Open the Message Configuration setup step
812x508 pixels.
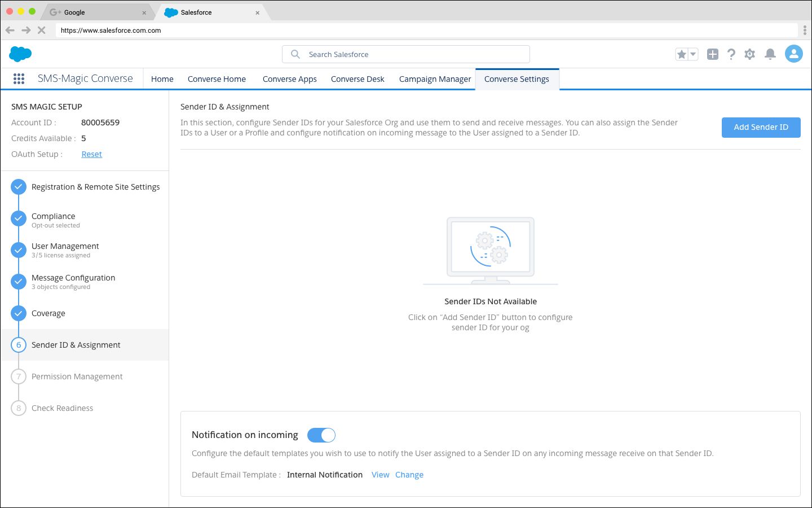85,282
